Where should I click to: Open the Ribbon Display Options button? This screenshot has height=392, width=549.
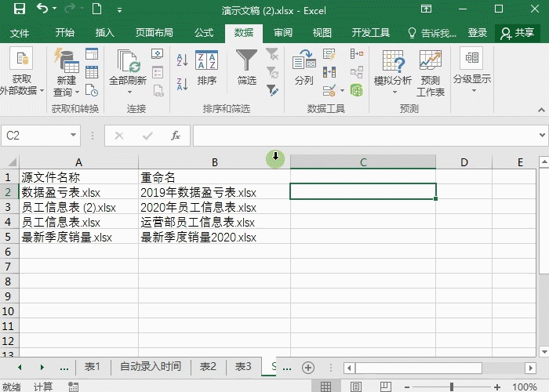coord(426,9)
